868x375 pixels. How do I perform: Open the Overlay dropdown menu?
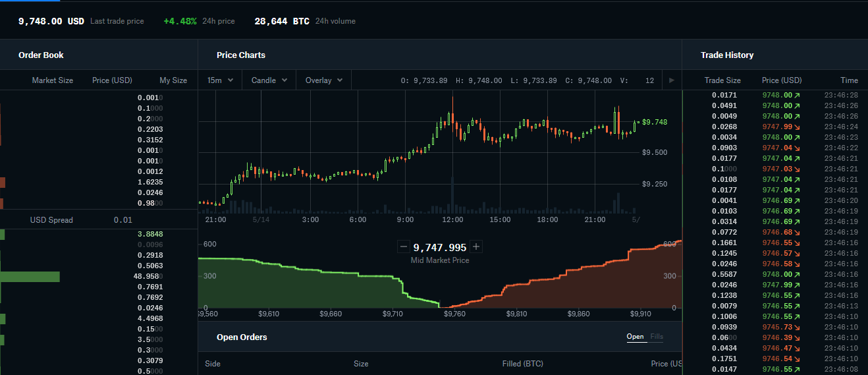323,80
